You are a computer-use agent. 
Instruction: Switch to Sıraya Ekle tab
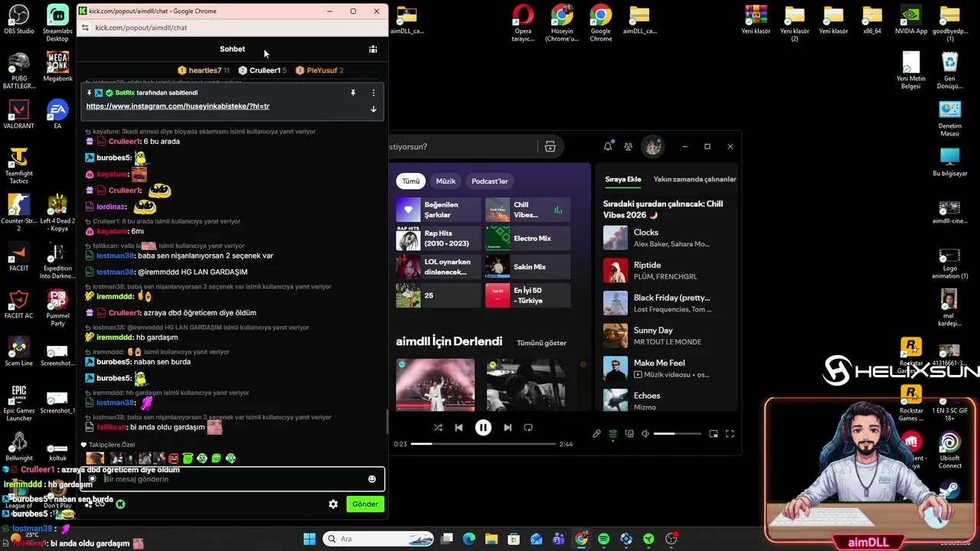(623, 179)
